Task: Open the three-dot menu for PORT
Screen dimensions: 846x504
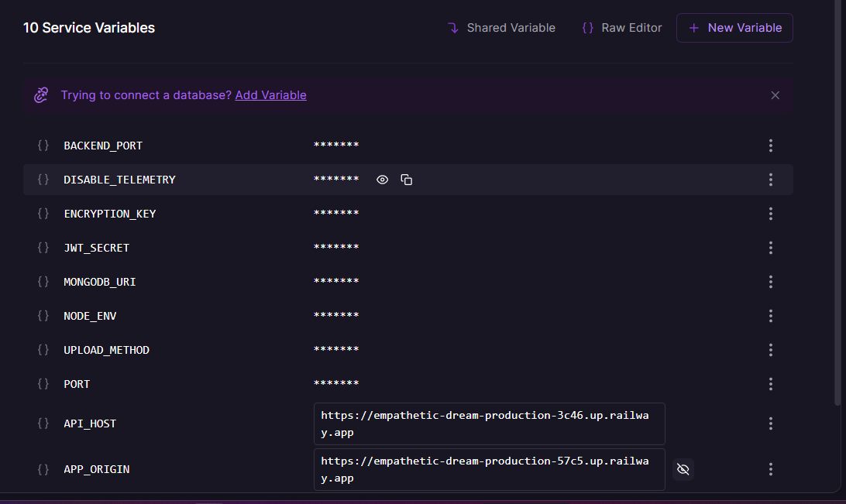Action: (771, 384)
